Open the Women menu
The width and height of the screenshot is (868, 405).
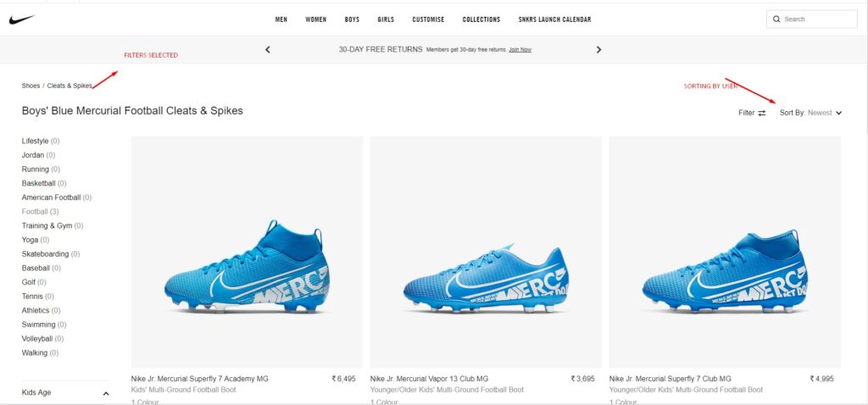point(316,19)
